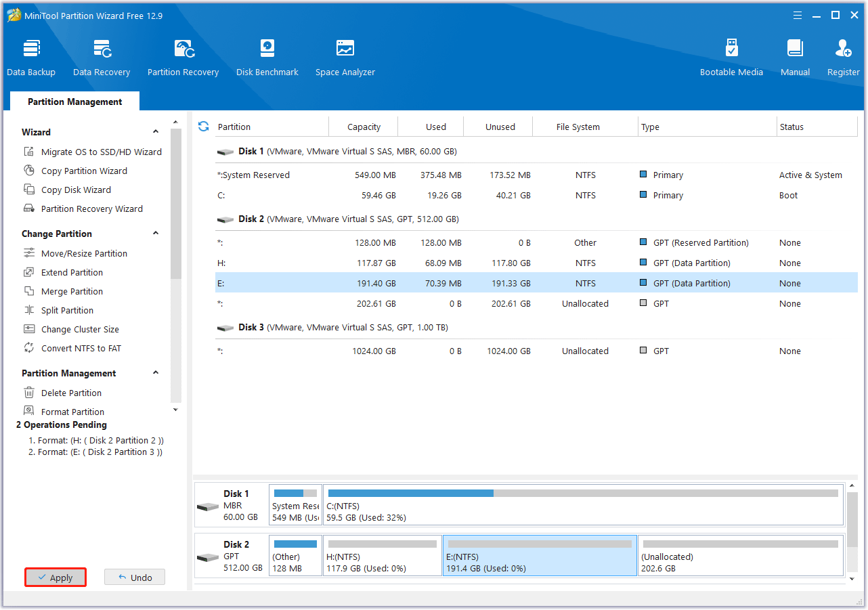
Task: Select pending operation Format E:
Action: [x=95, y=452]
